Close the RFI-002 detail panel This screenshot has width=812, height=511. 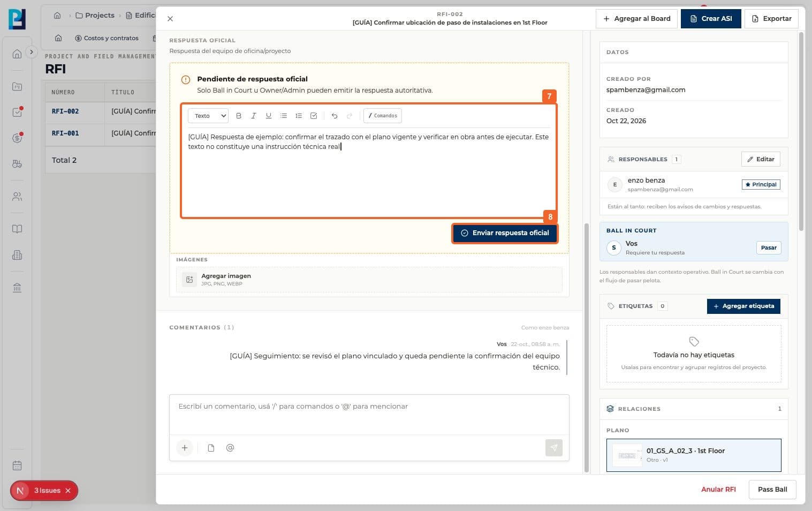170,19
